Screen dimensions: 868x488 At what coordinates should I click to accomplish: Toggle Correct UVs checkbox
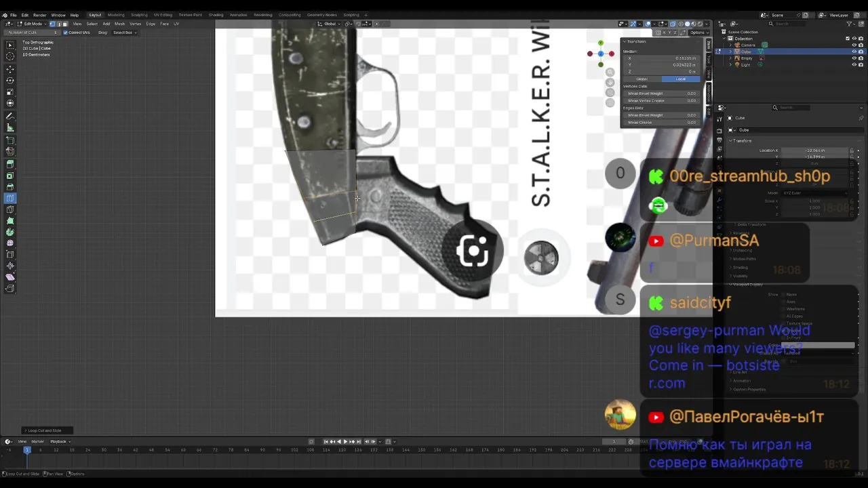[65, 33]
